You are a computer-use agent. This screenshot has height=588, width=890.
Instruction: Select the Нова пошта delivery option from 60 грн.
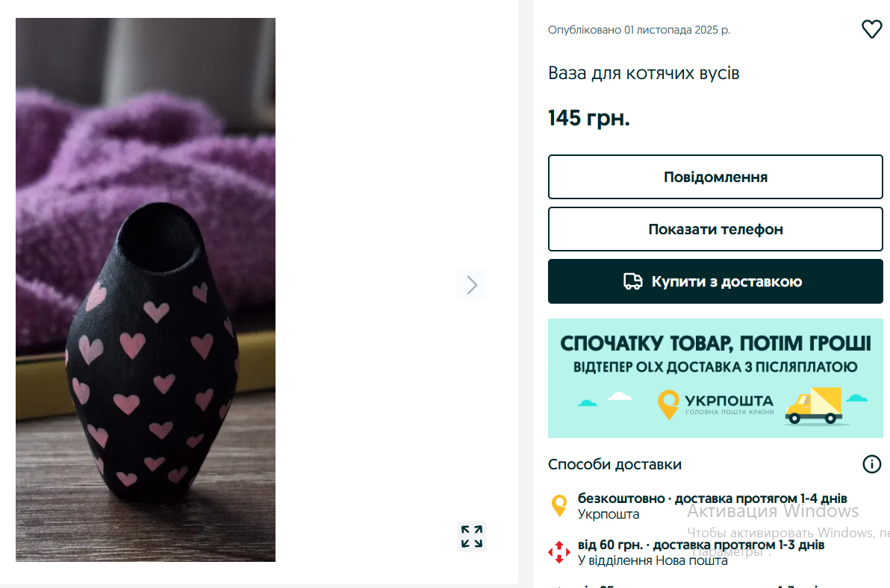pyautogui.click(x=700, y=545)
